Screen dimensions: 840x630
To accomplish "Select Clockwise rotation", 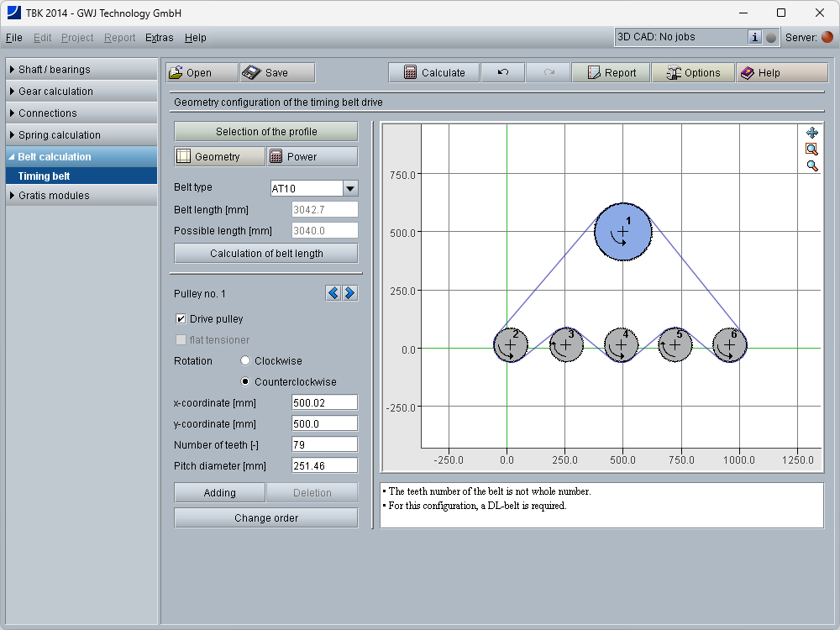I will 245,361.
